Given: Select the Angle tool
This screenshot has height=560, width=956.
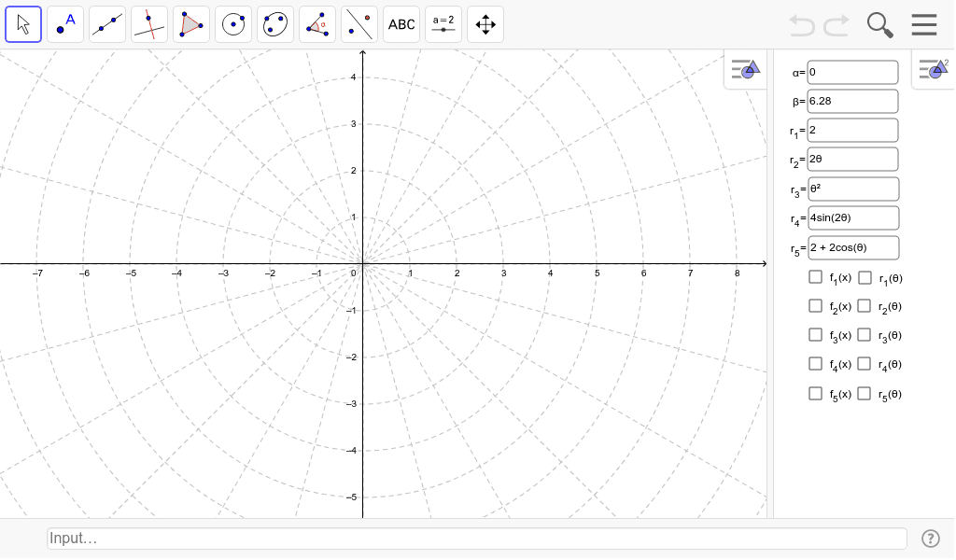Looking at the screenshot, I should click(317, 24).
